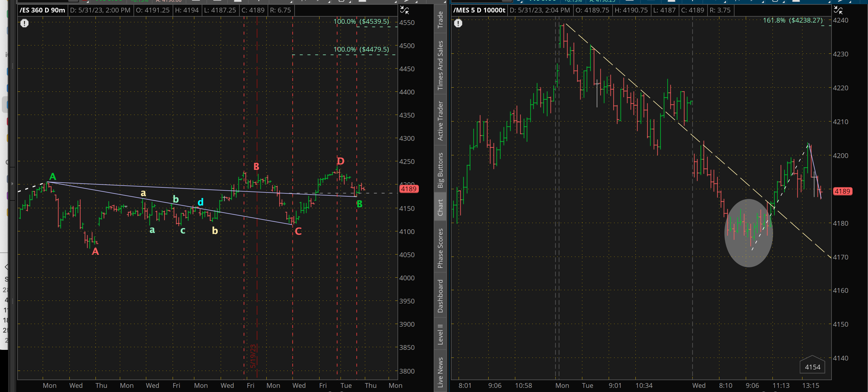Viewport: 868px width, 392px height.
Task: Click the alert icon on the /MES chart
Action: pyautogui.click(x=458, y=23)
